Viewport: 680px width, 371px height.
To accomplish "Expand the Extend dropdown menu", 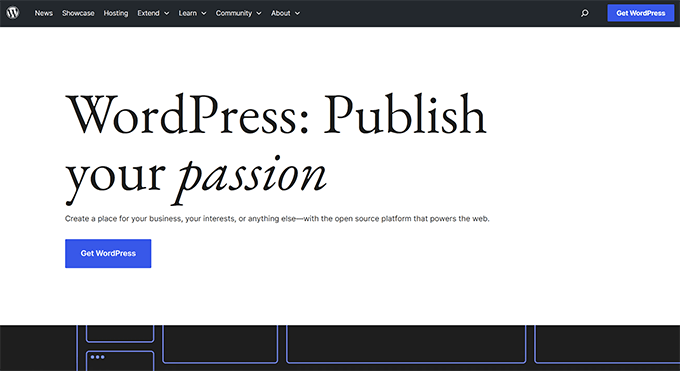I will (153, 13).
